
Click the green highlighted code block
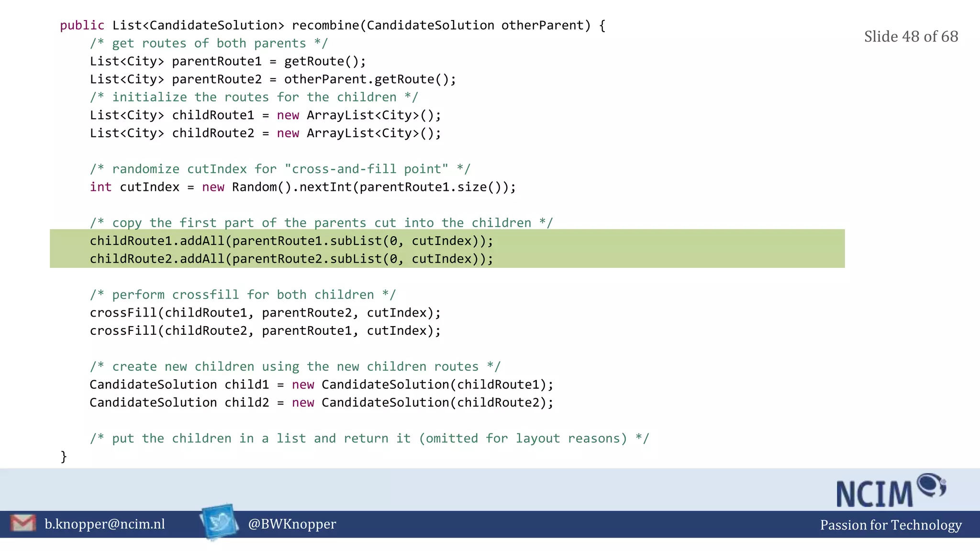coord(670,249)
